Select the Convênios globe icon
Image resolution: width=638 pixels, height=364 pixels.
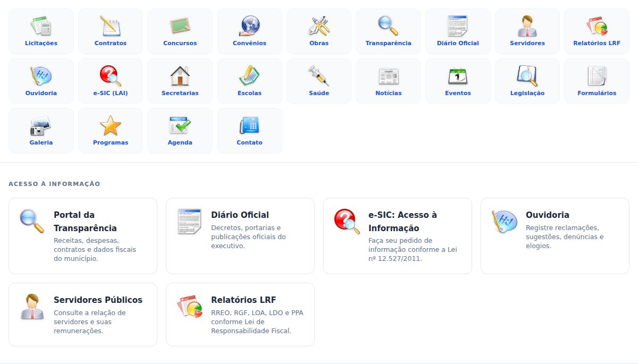pos(249,26)
